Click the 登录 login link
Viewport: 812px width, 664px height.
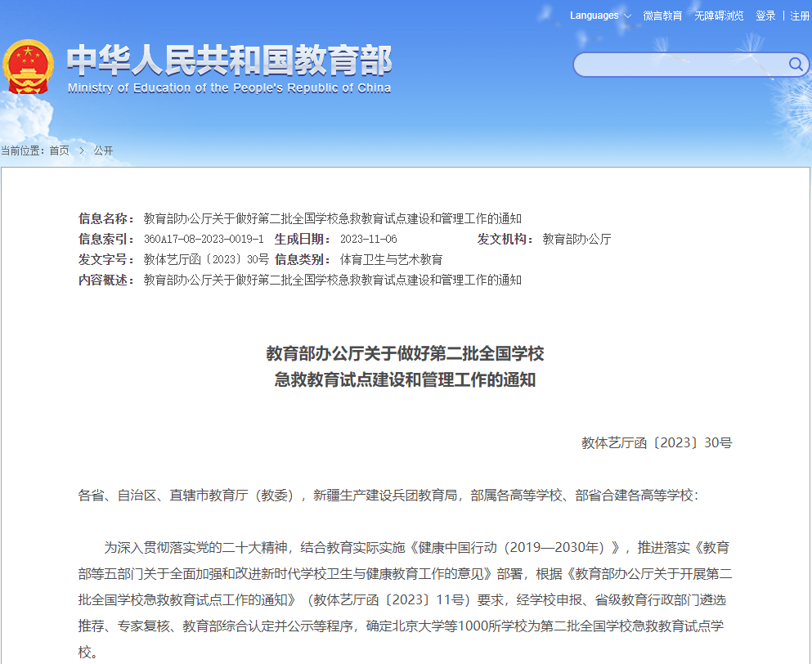tap(765, 16)
